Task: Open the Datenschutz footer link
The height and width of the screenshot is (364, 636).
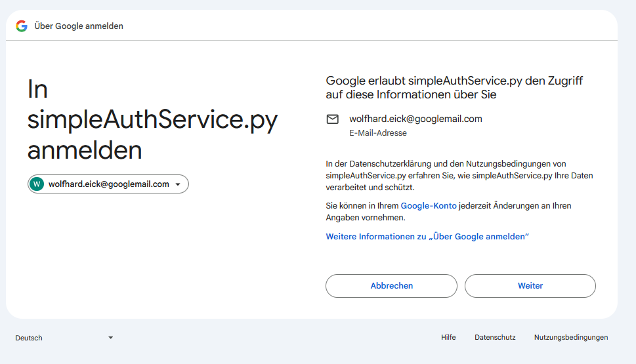Action: click(495, 337)
